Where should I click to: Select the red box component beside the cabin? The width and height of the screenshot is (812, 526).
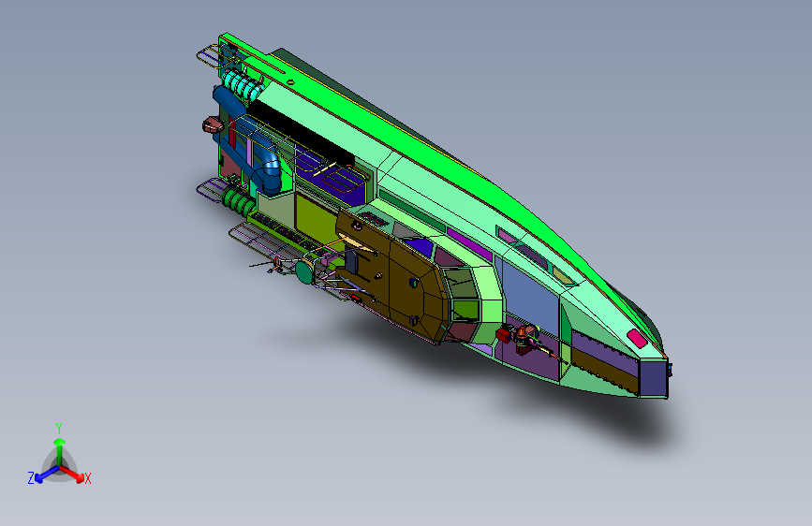(503, 334)
